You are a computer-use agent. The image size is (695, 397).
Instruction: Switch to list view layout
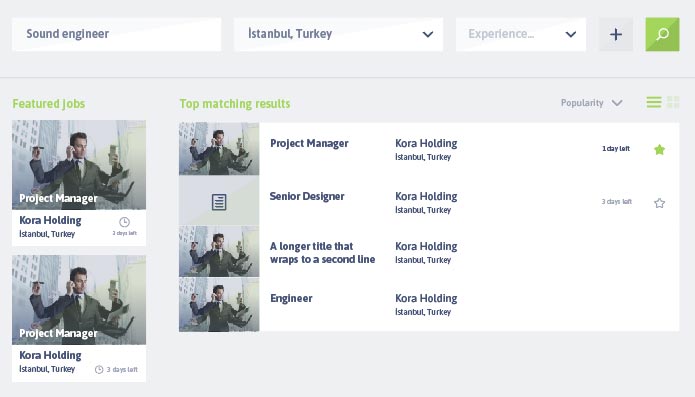pyautogui.click(x=654, y=102)
